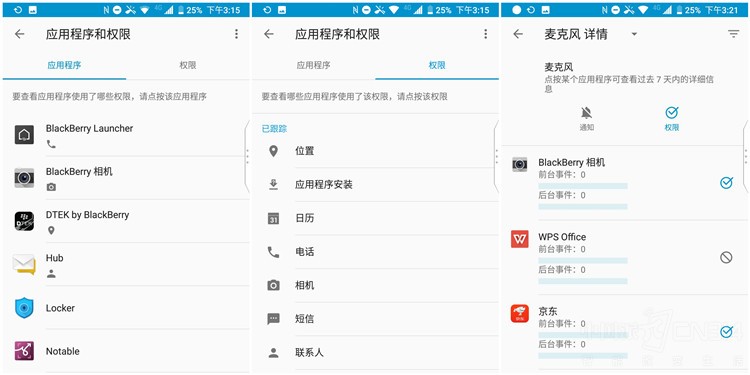Go back from middle Apps and Permissions screen
Image resolution: width=750 pixels, height=375 pixels.
coord(269,34)
